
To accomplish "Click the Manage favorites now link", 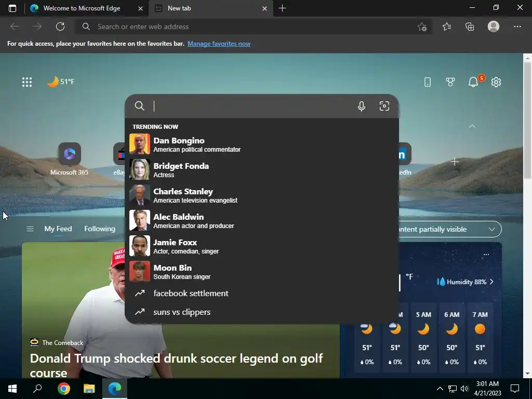I will point(219,44).
